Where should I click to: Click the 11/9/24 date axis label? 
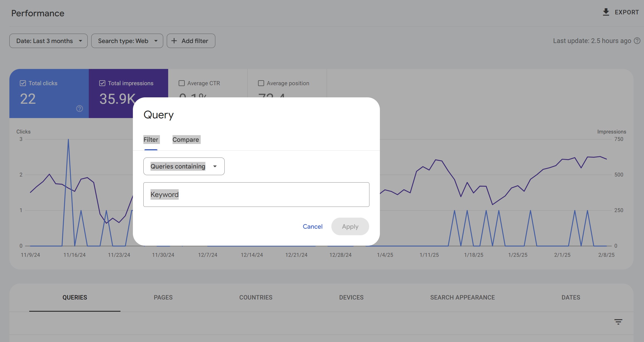click(30, 255)
